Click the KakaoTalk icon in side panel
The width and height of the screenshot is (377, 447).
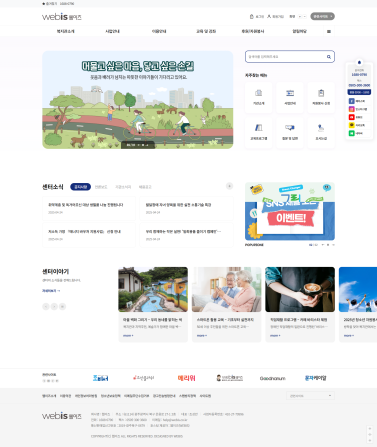pos(351,125)
